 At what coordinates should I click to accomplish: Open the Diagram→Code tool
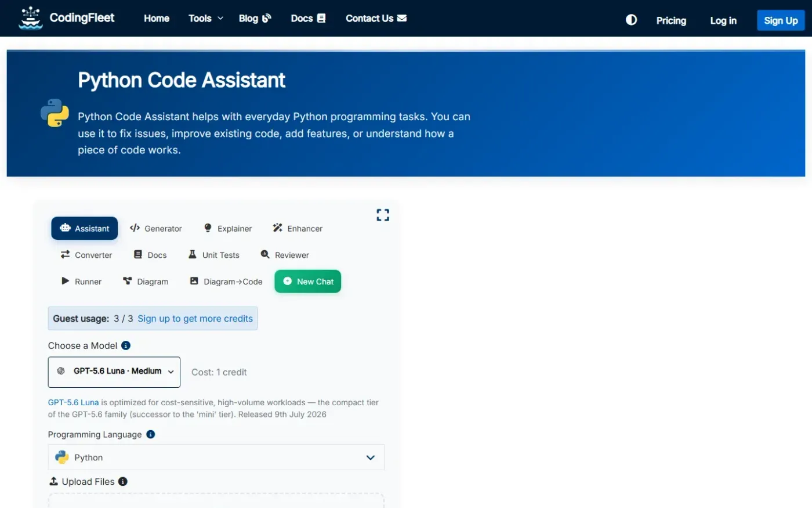226,282
